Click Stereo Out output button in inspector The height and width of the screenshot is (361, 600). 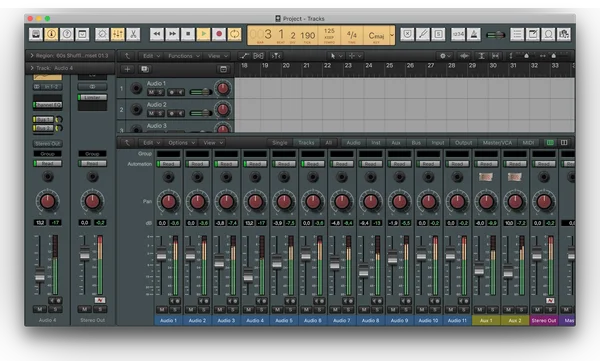click(x=47, y=144)
